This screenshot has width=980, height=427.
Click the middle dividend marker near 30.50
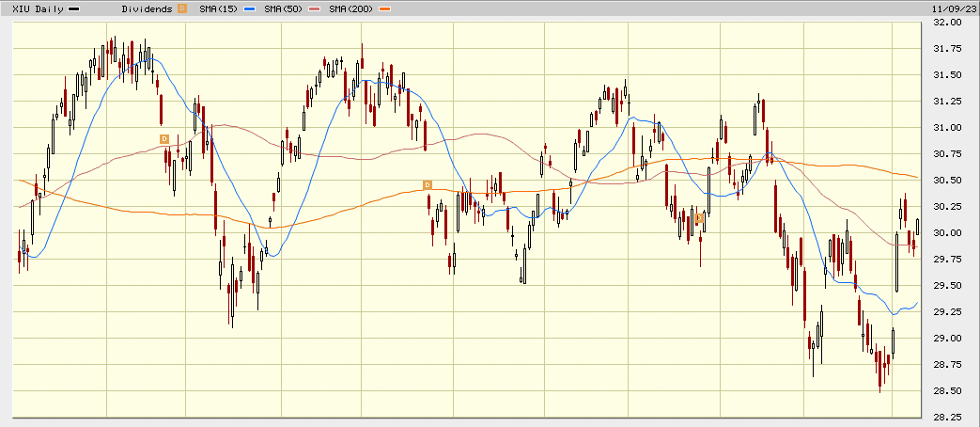pyautogui.click(x=427, y=184)
